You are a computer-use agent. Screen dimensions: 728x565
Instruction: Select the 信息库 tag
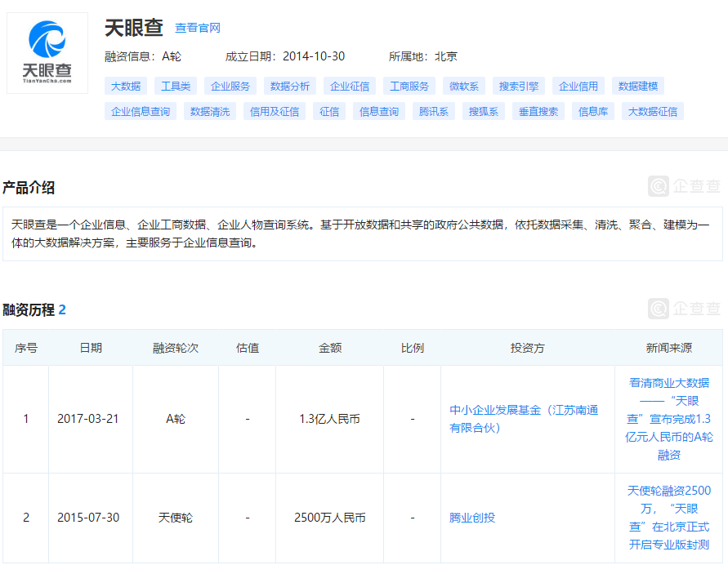click(x=593, y=111)
